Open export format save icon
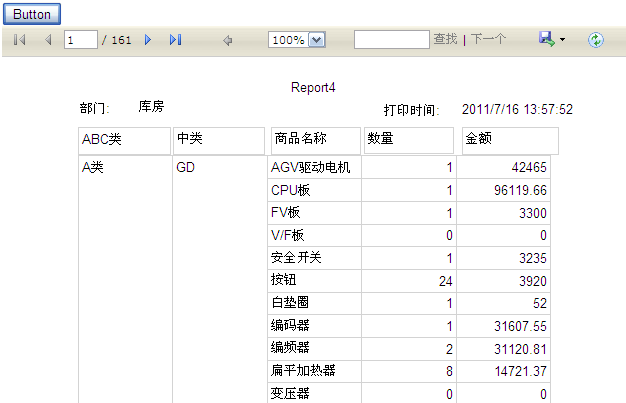The width and height of the screenshot is (626, 403). click(547, 39)
